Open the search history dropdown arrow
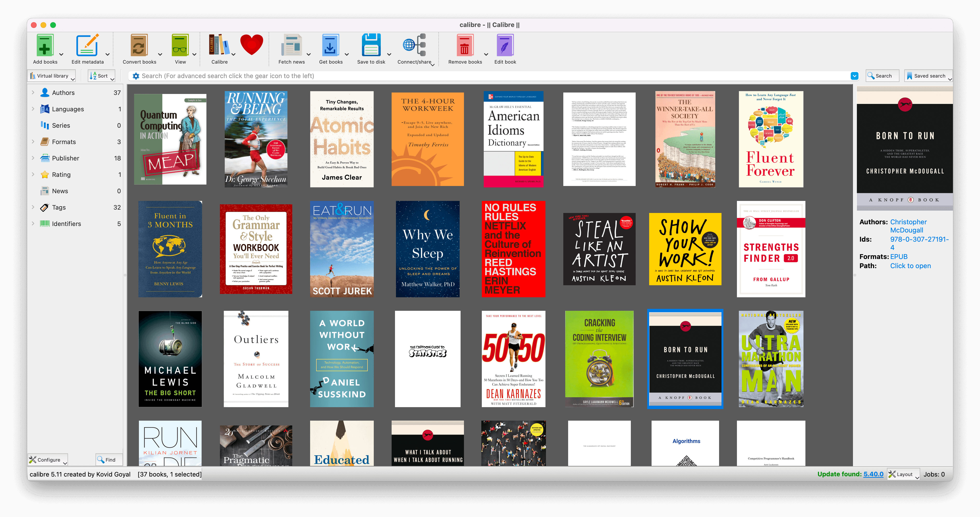The width and height of the screenshot is (980, 517). [x=854, y=76]
